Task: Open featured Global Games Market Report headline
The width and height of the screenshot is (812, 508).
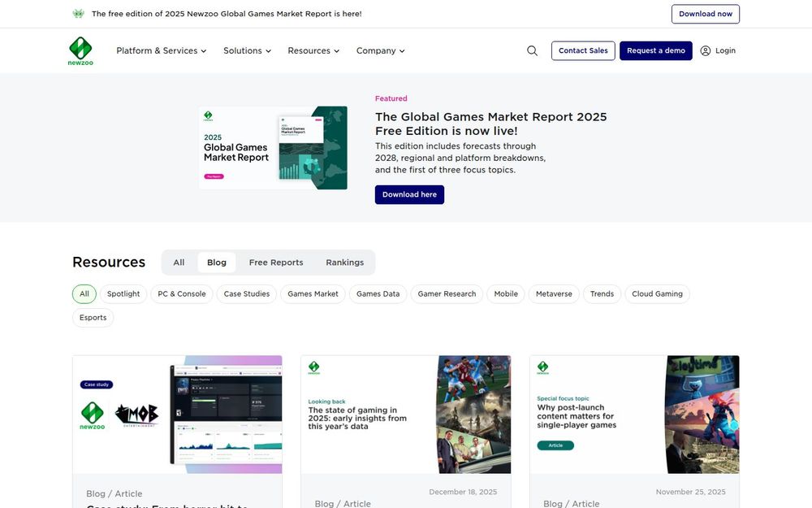Action: [x=490, y=124]
